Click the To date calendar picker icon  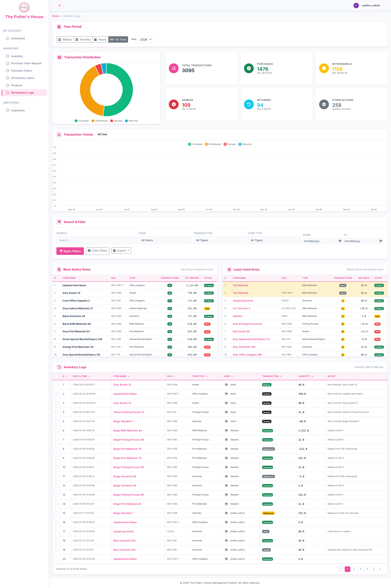[x=380, y=241]
